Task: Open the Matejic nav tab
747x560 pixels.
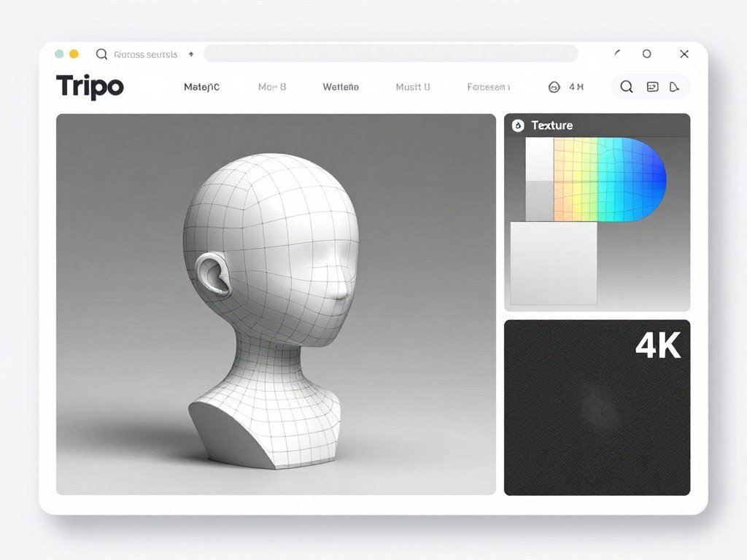Action: (201, 87)
